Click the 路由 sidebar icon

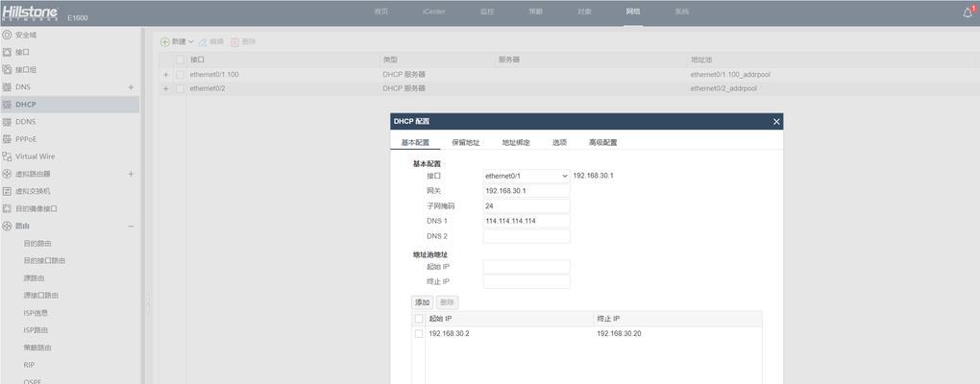[x=7, y=226]
